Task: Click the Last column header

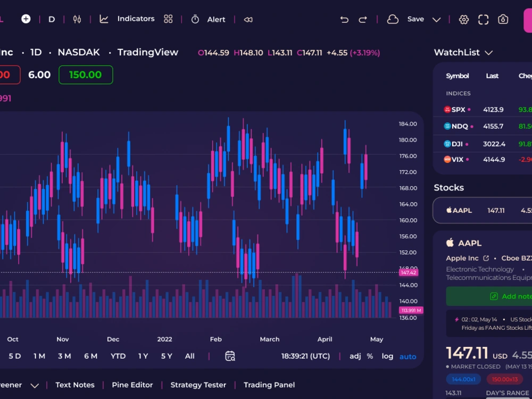Action: pos(492,76)
